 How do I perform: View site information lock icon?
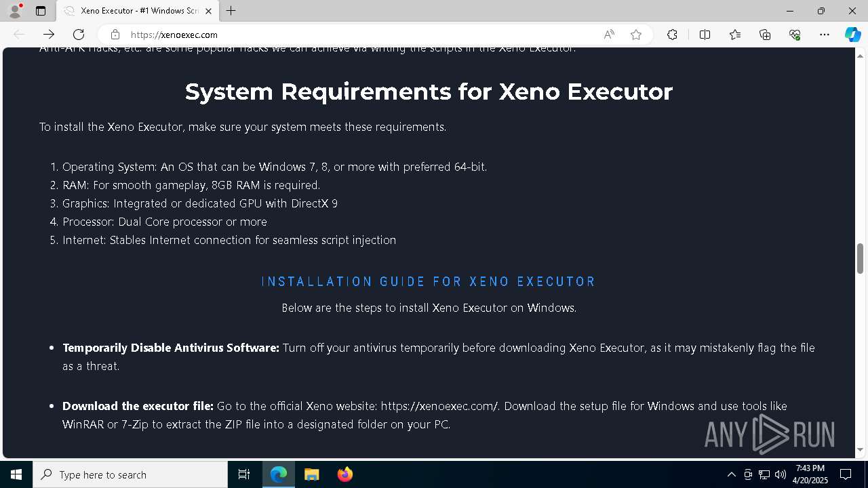(115, 35)
